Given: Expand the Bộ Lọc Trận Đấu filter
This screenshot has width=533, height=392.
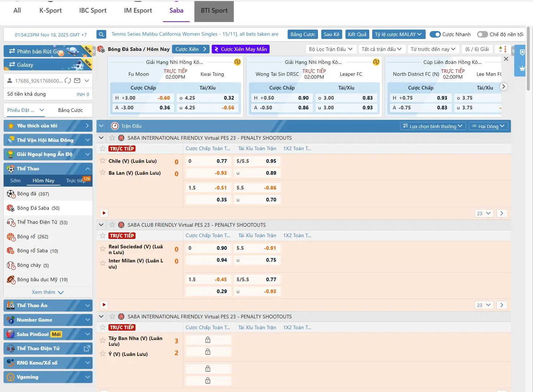Looking at the screenshot, I should [x=330, y=49].
